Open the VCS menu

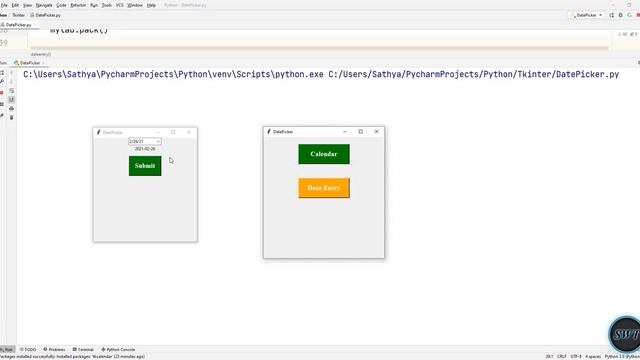click(x=120, y=5)
